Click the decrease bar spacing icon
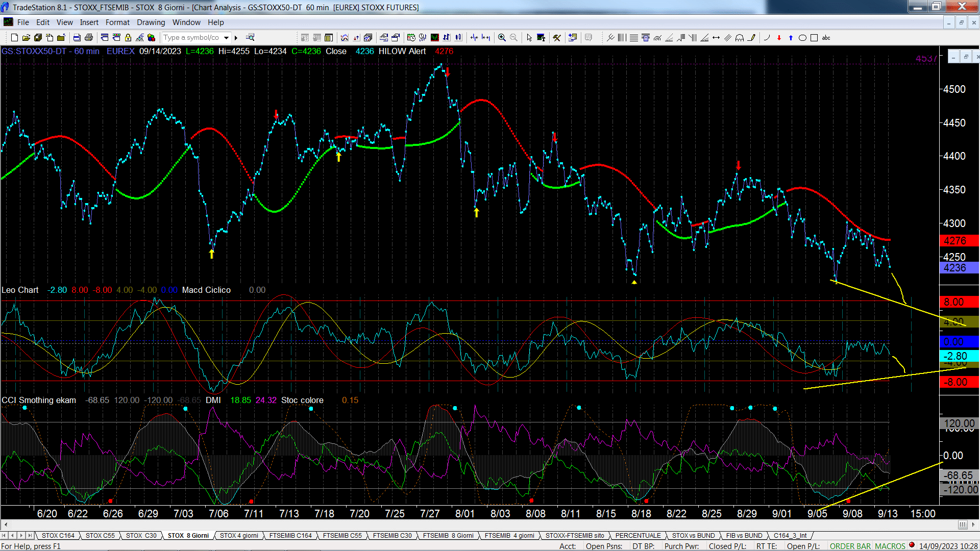Viewport: 980px width, 551px height. [x=474, y=38]
